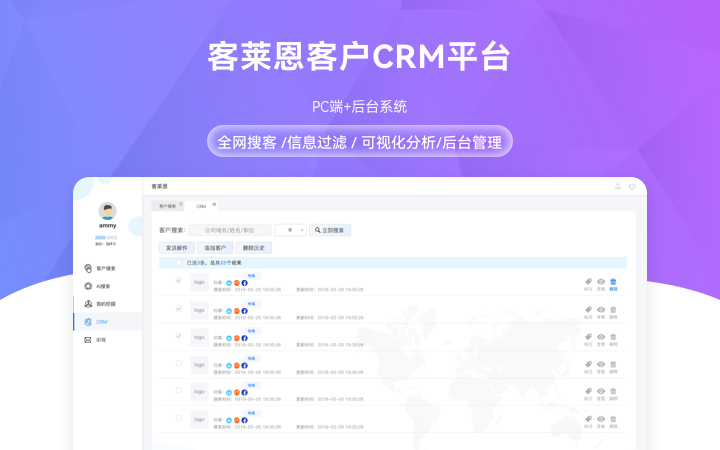Delete the second result with trash icon
Viewport: 720px width, 450px height.
tap(613, 309)
